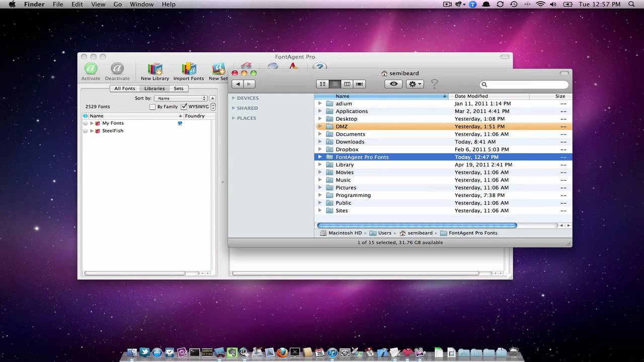The image size is (644, 362).
Task: Click the My Fonts library icon
Action: pos(98,123)
